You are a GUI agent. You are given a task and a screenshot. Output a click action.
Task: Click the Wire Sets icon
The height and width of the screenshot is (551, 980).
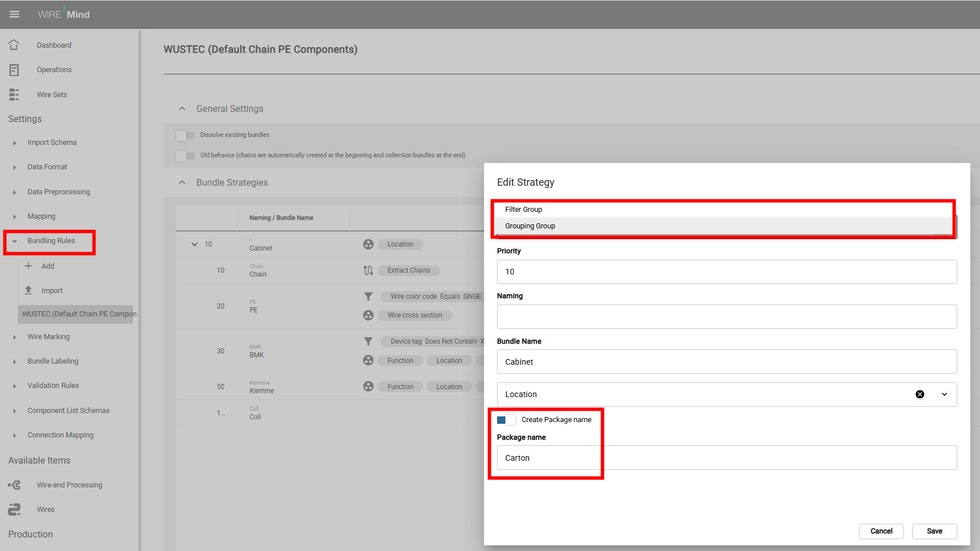point(14,95)
